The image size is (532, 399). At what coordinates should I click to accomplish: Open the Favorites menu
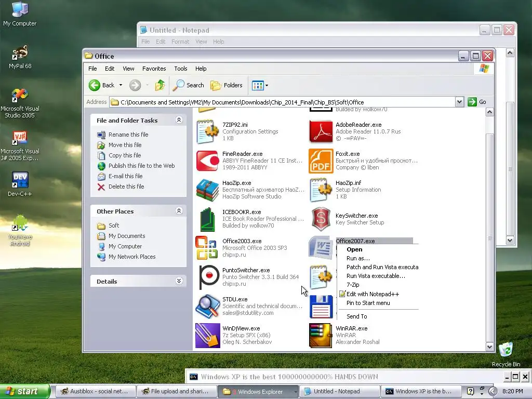click(x=154, y=69)
